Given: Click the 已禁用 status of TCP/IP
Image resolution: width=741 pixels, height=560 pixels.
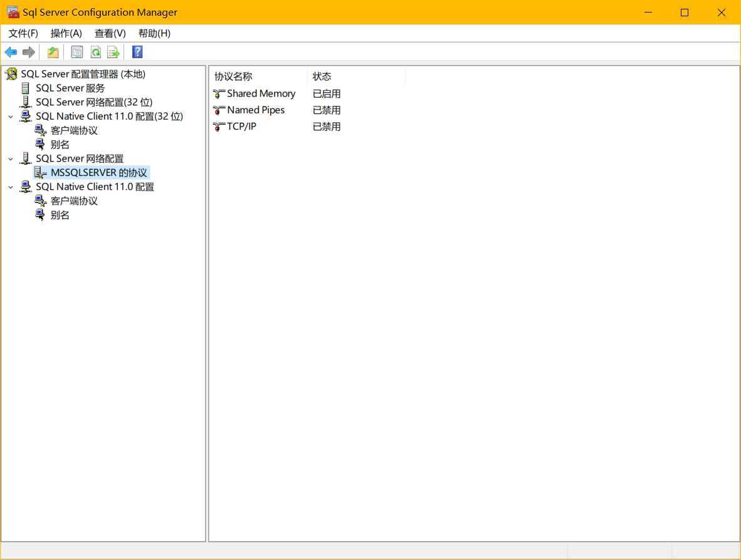Looking at the screenshot, I should click(x=327, y=127).
